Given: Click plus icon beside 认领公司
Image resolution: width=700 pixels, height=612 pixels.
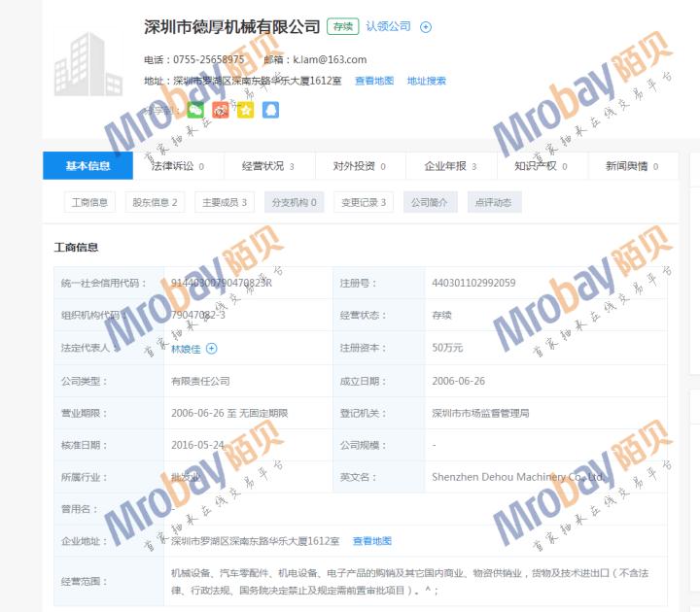Looking at the screenshot, I should point(425,27).
